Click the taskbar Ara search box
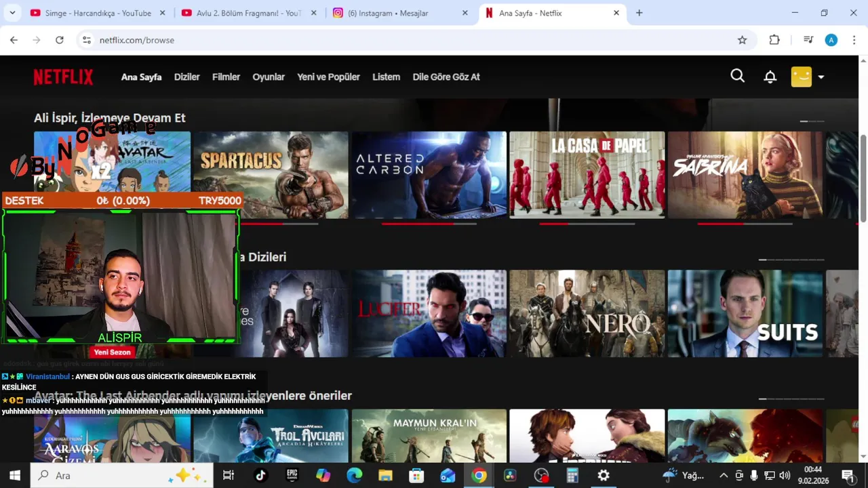Screen dimensions: 868x488 coord(121,475)
